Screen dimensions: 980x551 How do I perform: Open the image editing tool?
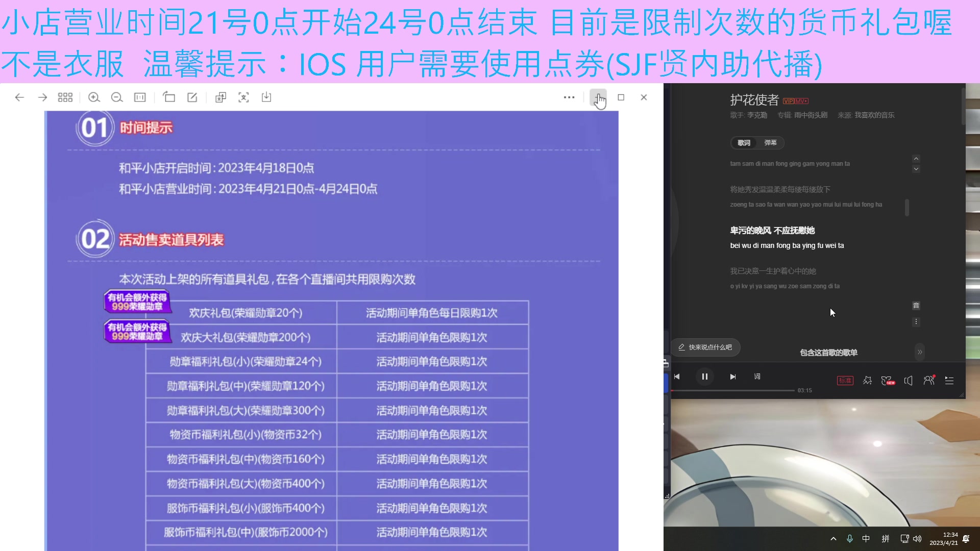pos(192,97)
